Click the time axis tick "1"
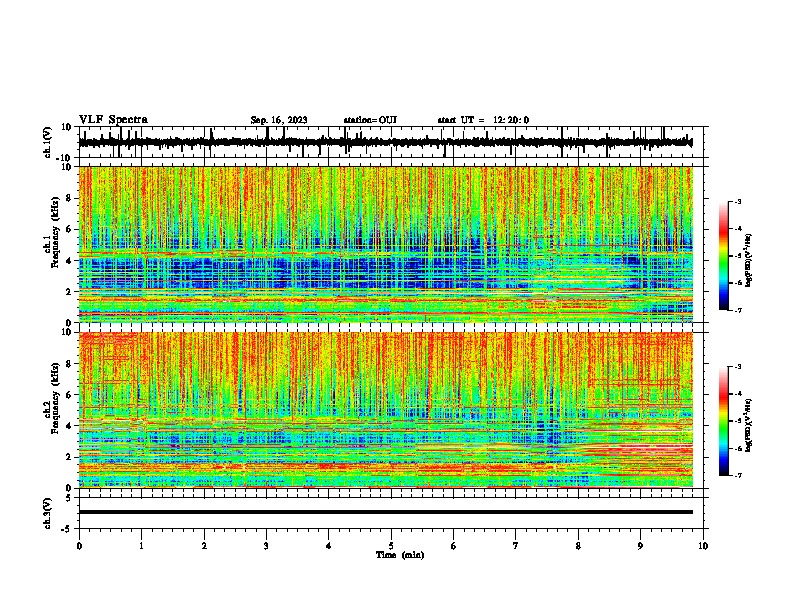The width and height of the screenshot is (792, 612). tap(141, 546)
